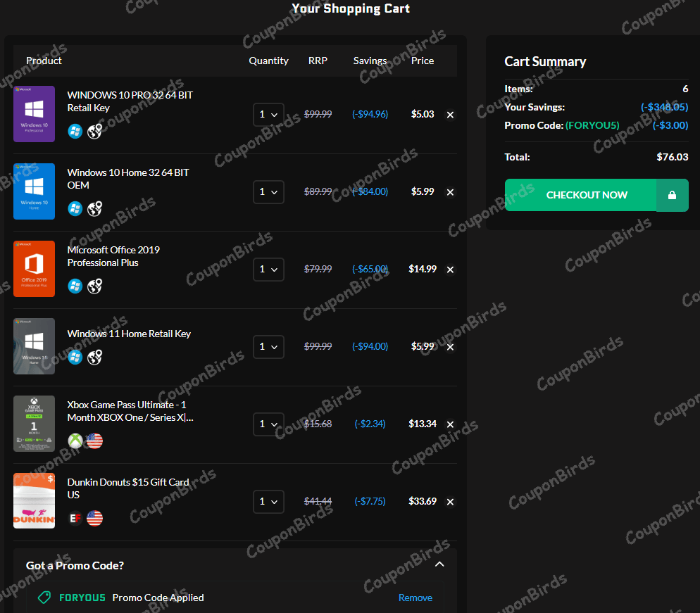Click the promo code tag icon
The height and width of the screenshot is (613, 700).
coord(44,598)
